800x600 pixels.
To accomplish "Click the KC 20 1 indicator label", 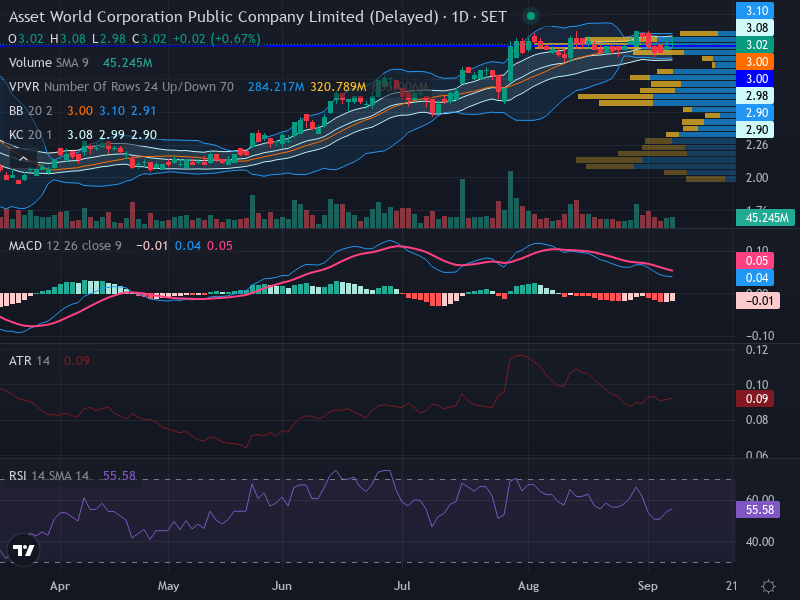I will [31, 135].
